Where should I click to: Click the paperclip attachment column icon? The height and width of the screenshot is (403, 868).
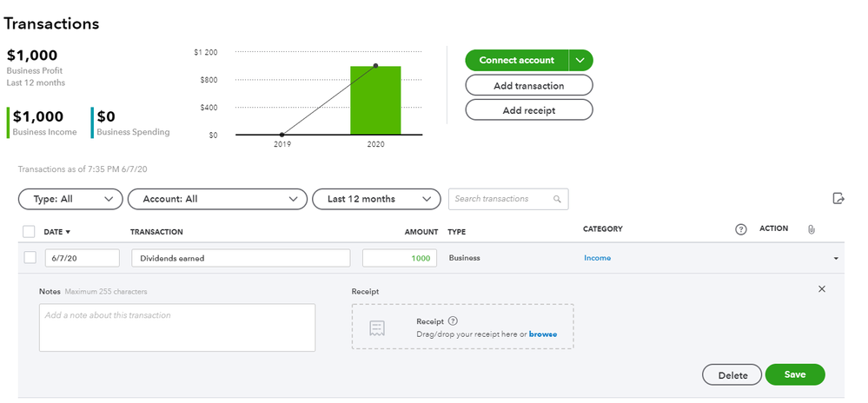click(811, 230)
